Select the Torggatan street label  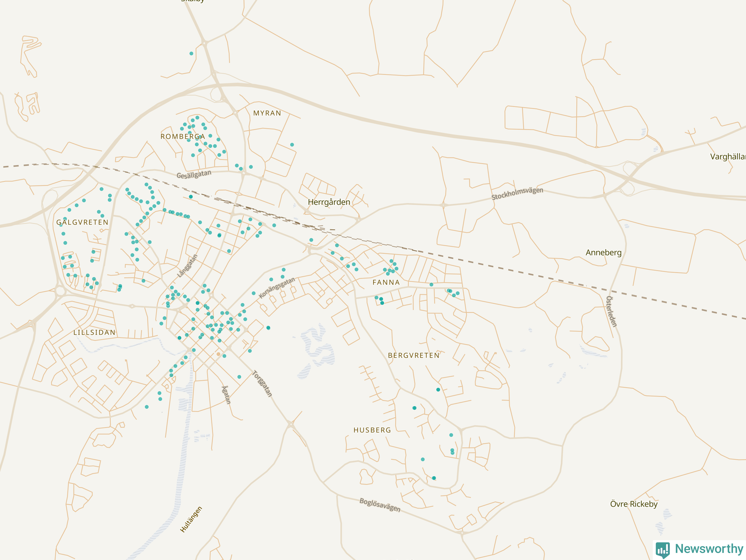pyautogui.click(x=262, y=384)
